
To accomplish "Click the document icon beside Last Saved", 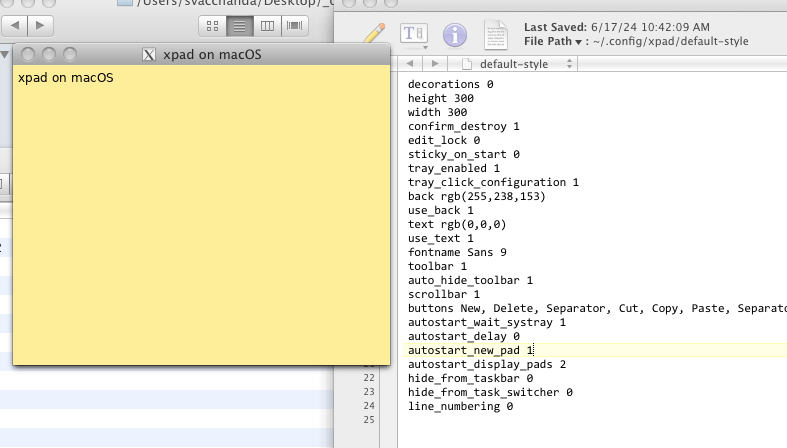I will (x=495, y=35).
